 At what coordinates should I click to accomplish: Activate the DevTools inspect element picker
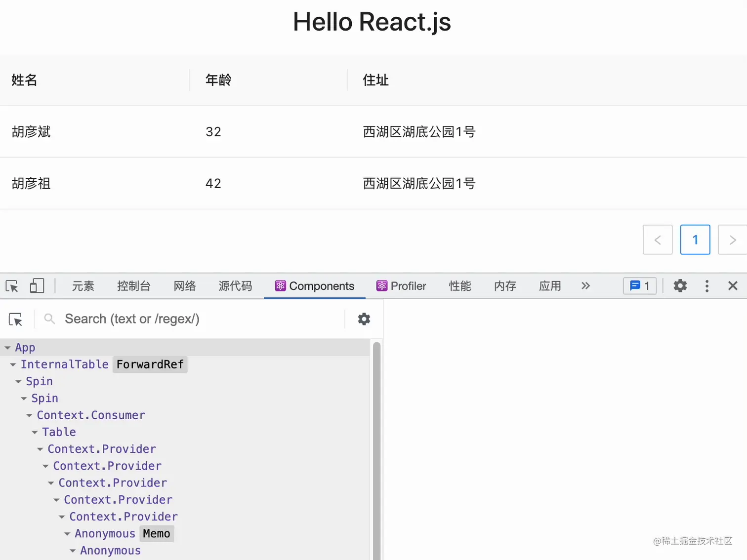click(12, 286)
